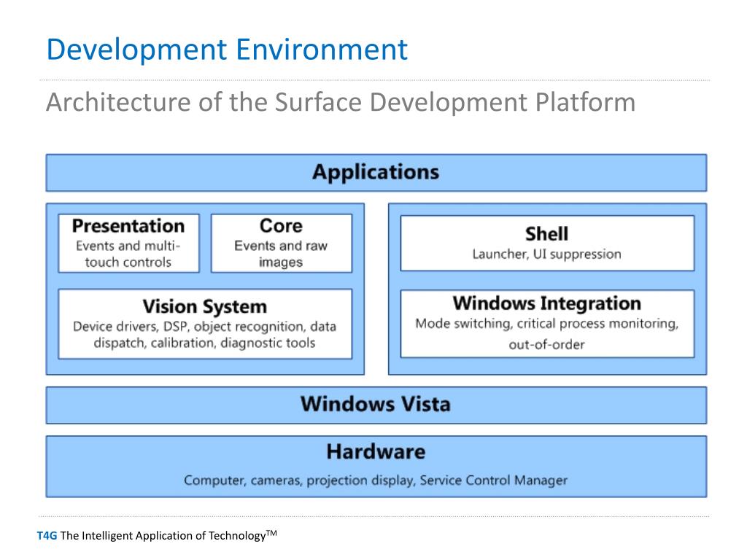This screenshot has height=560, width=747.
Task: Select the Presentation component box
Action: pyautogui.click(x=128, y=244)
